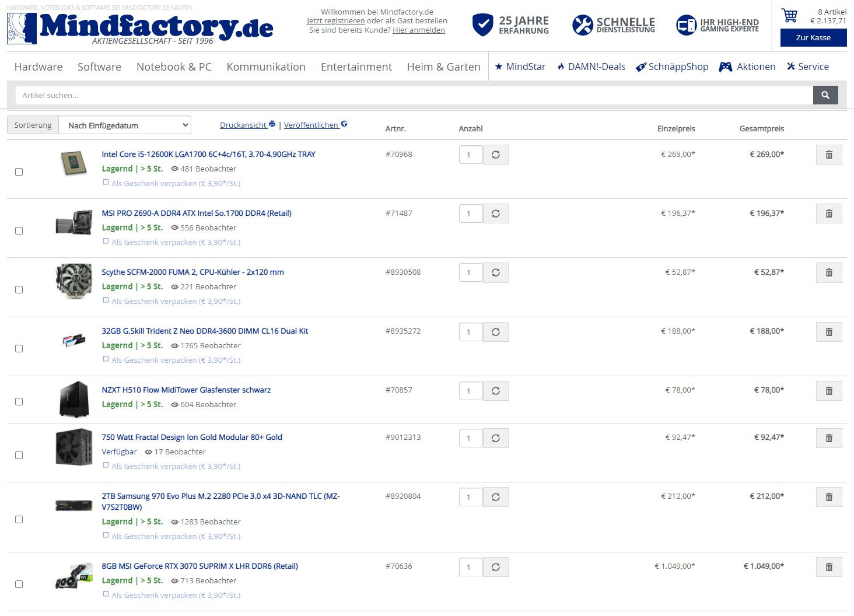Click the High-End Gaming Experte badge
Image resolution: width=854 pixels, height=616 pixels.
pos(717,25)
